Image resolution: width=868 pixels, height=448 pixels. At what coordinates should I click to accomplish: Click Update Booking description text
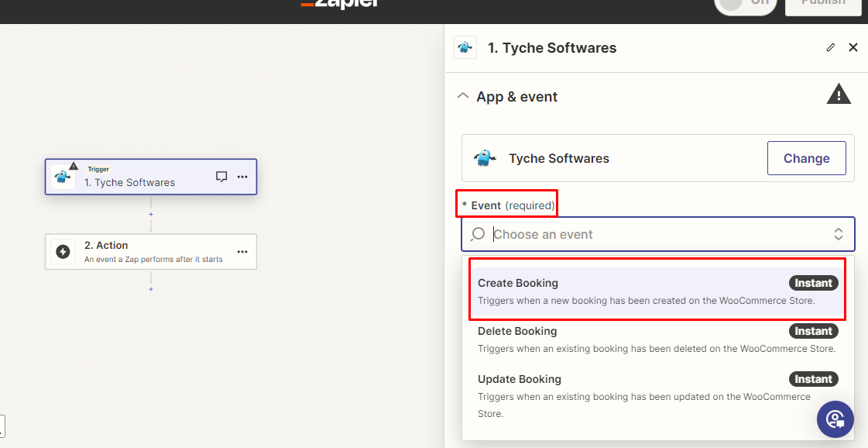pyautogui.click(x=643, y=405)
